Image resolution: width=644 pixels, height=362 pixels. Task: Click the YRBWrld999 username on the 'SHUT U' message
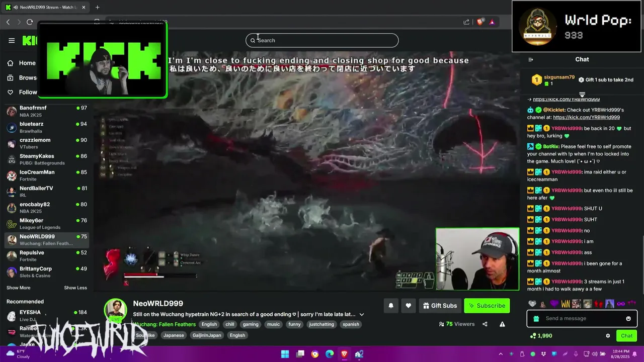pos(567,209)
